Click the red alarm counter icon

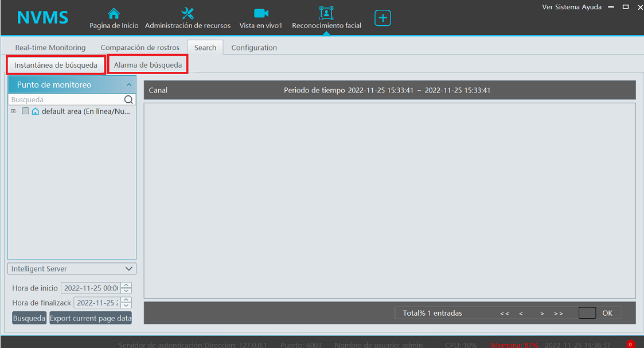pyautogui.click(x=630, y=344)
